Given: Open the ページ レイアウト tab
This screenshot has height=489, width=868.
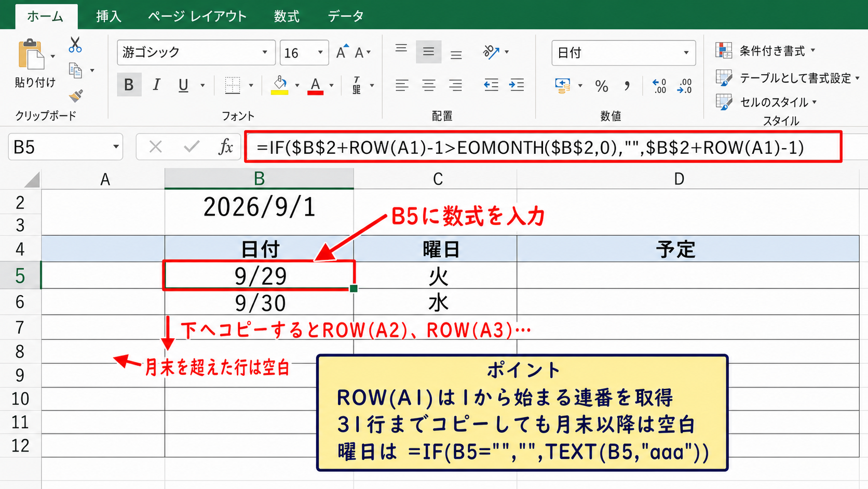Looking at the screenshot, I should pos(197,16).
